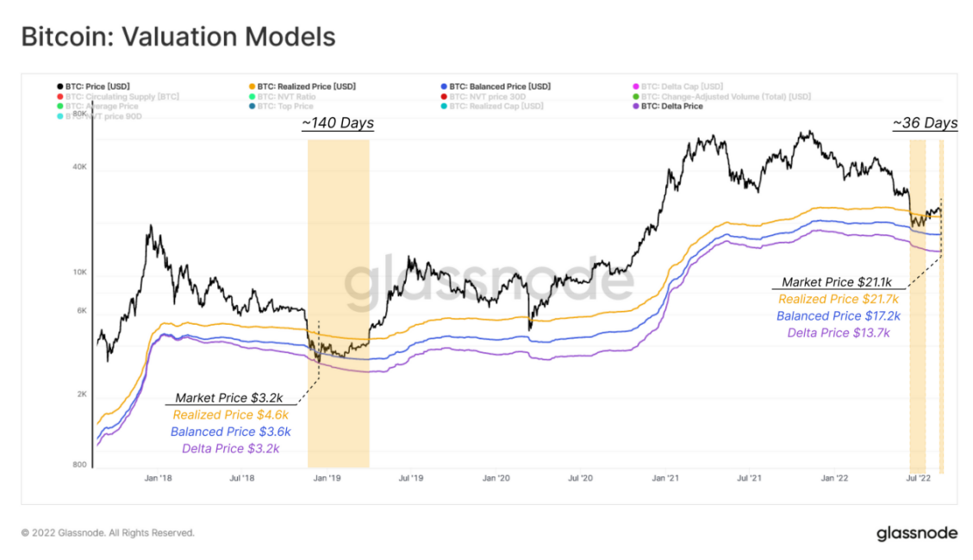Click the glassnode logo at bottom right

coord(917,533)
